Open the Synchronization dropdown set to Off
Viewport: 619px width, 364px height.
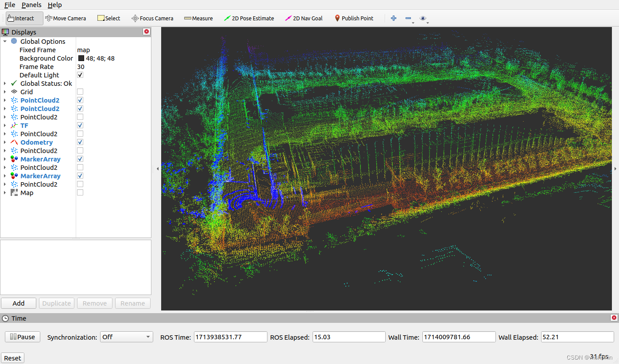pos(127,337)
